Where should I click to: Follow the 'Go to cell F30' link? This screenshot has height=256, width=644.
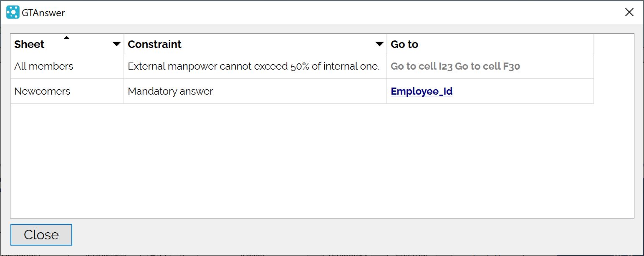[487, 66]
